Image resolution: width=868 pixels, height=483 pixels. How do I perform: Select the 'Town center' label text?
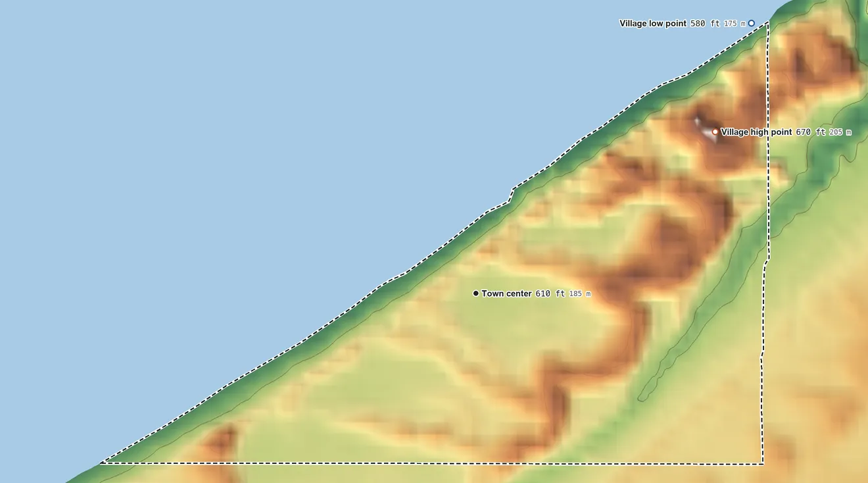click(506, 293)
